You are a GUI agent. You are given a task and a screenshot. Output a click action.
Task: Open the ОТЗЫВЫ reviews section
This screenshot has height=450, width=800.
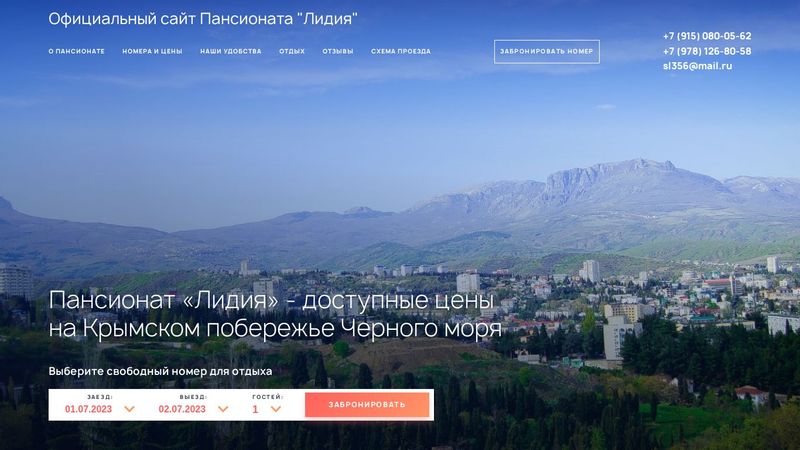[338, 52]
